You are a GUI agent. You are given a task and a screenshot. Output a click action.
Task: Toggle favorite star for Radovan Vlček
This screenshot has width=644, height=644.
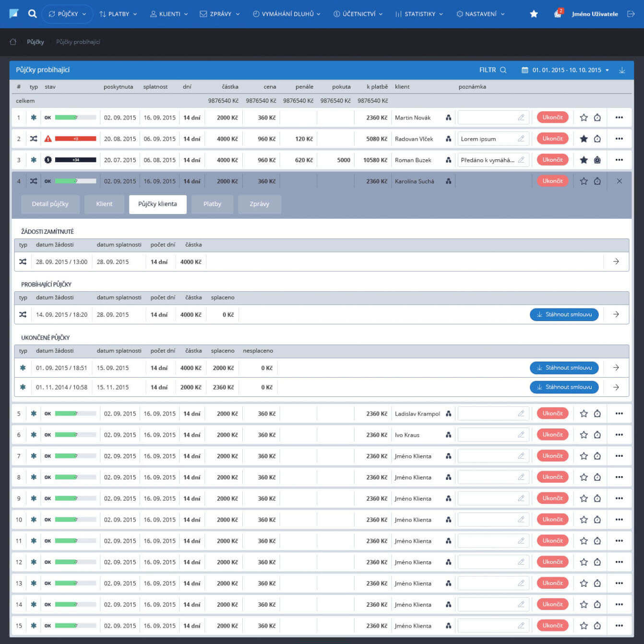point(584,139)
